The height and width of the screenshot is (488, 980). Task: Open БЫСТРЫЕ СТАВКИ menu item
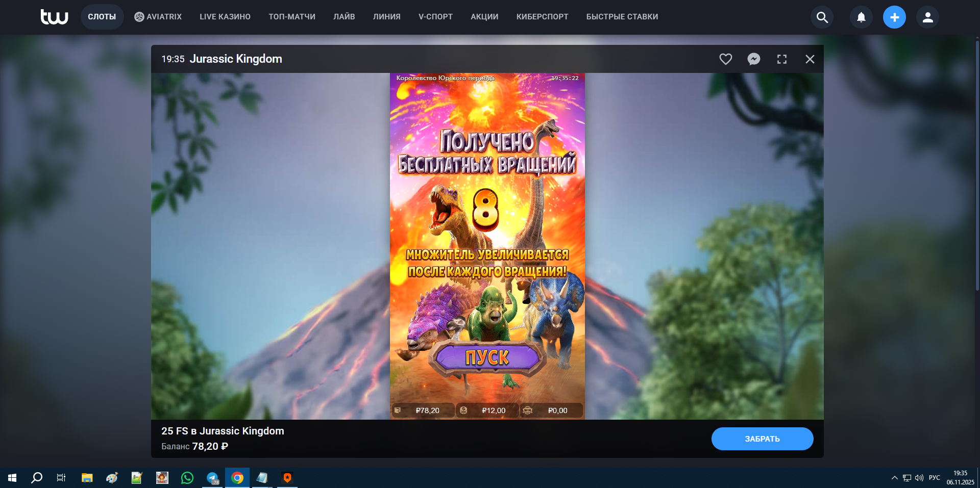pyautogui.click(x=622, y=17)
